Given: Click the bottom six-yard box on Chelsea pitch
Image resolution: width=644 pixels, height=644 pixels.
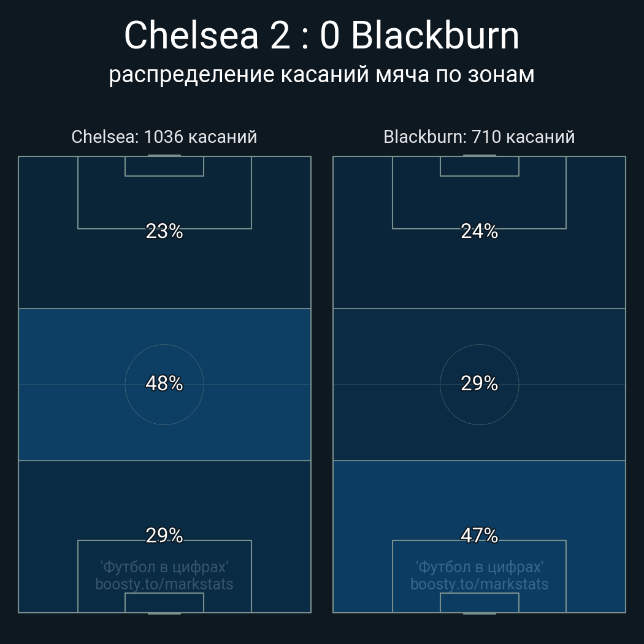Looking at the screenshot, I should 164,602.
